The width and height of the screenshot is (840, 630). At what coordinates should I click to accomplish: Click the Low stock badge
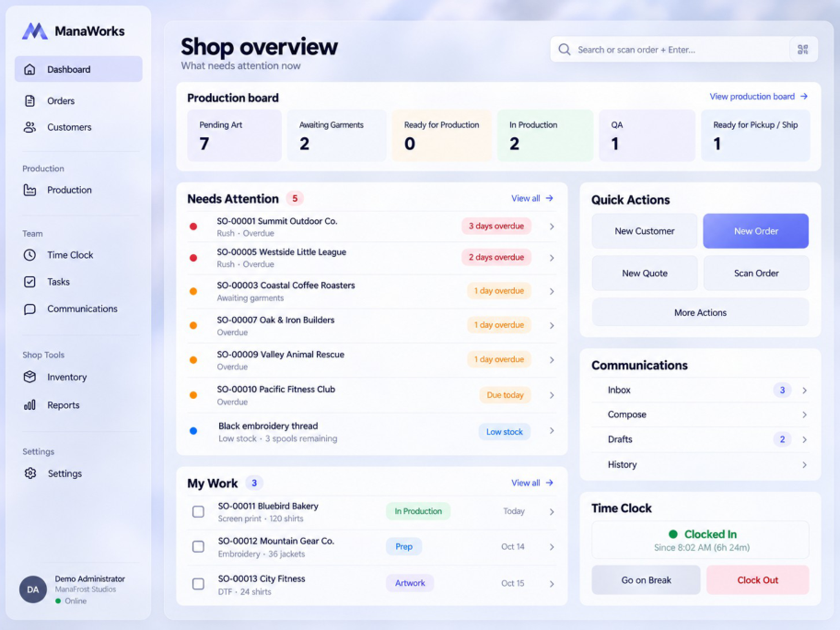click(x=504, y=432)
